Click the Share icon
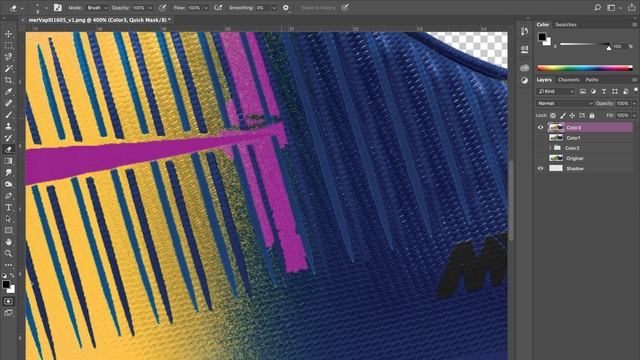 click(631, 7)
